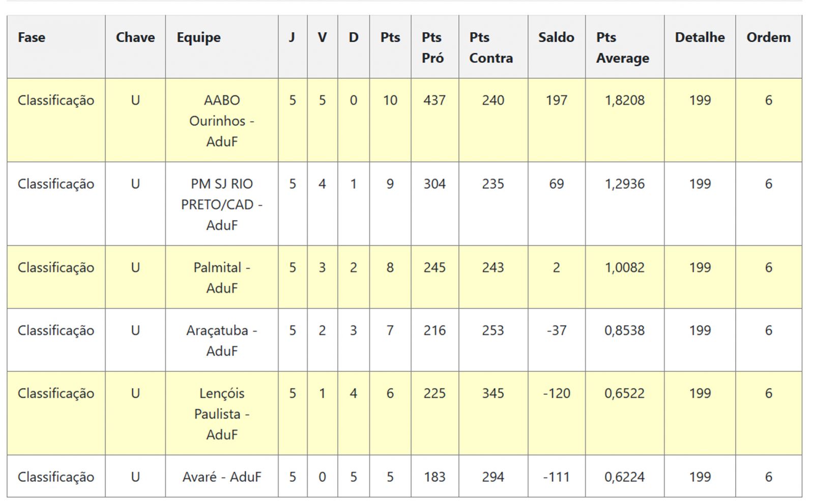Click the Ordem column header

coord(768,38)
